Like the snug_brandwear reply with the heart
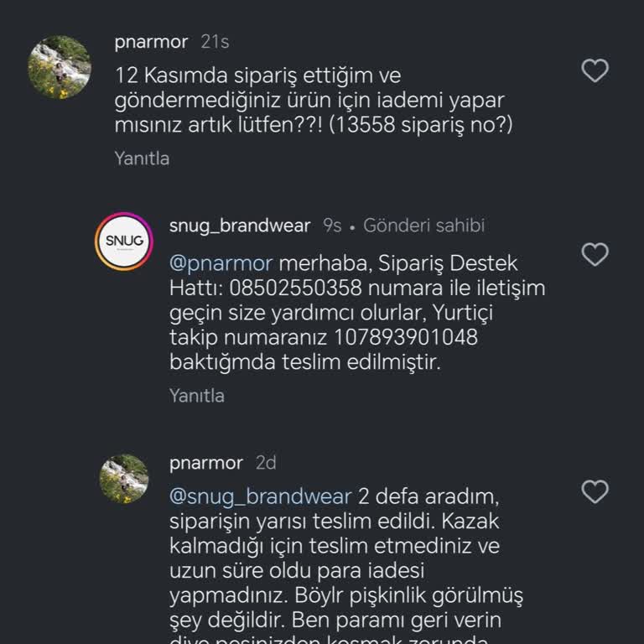Image resolution: width=644 pixels, height=644 pixels. click(595, 254)
